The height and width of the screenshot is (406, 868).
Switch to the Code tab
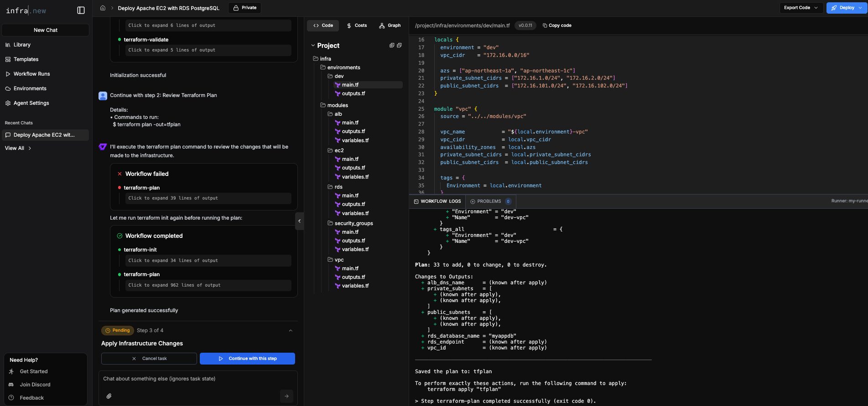coord(323,26)
